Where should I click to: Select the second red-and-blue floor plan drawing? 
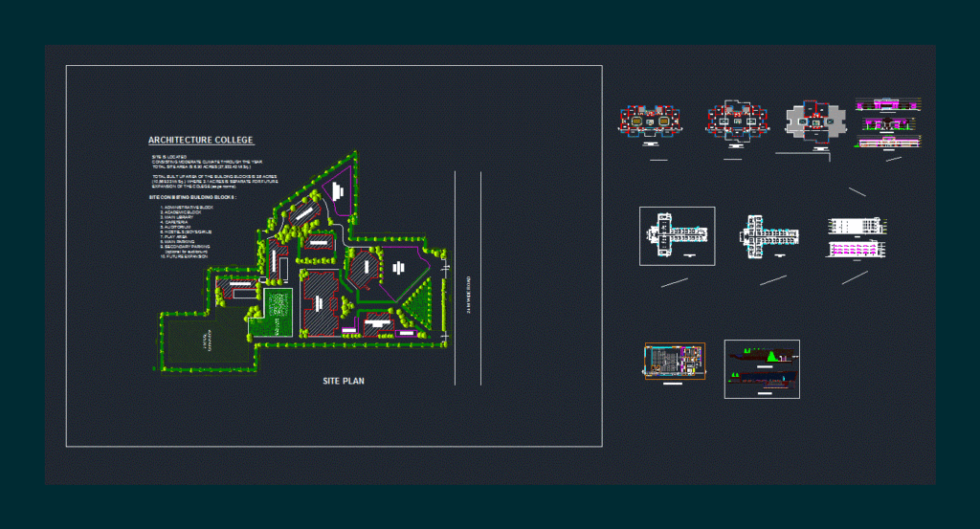click(737, 121)
